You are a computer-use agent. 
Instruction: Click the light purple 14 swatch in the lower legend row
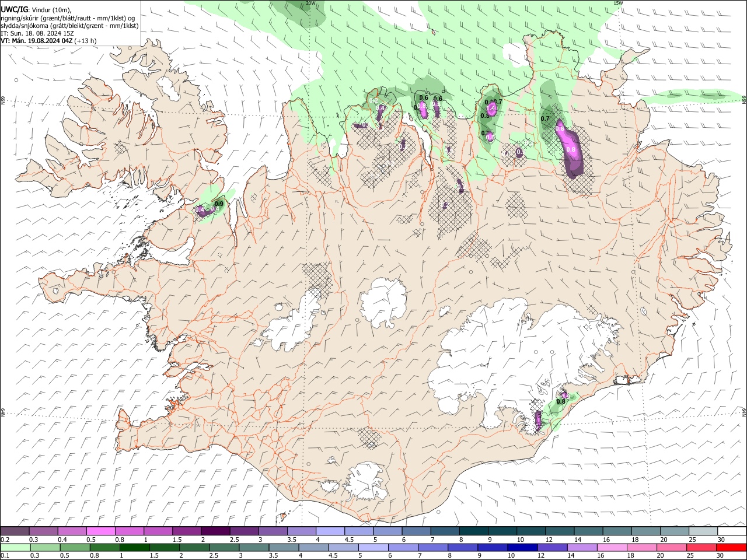coord(582,548)
